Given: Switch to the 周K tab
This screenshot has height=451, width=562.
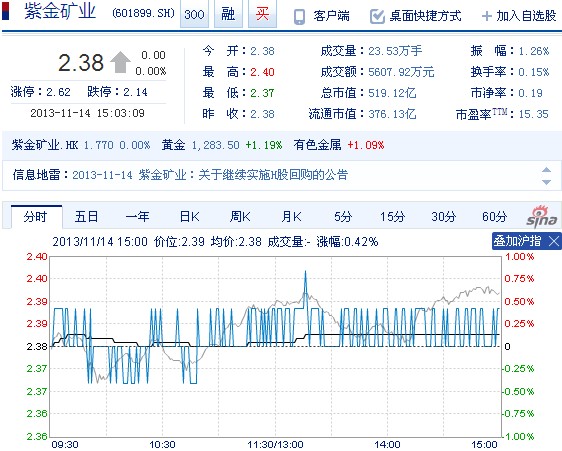Looking at the screenshot, I should tap(240, 217).
